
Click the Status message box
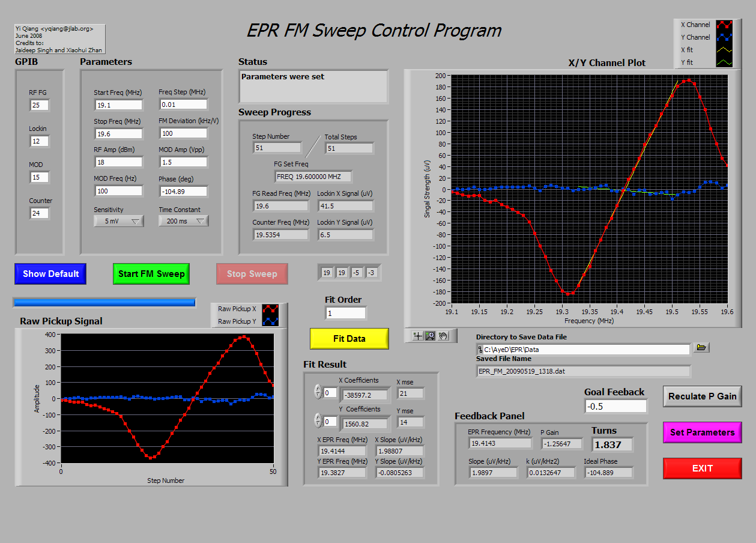click(313, 86)
